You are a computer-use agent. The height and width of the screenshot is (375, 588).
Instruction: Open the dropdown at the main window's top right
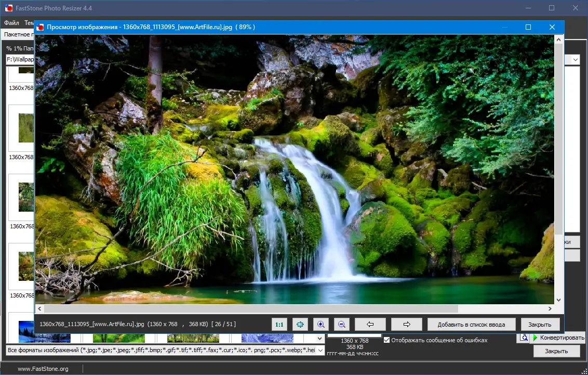[576, 59]
